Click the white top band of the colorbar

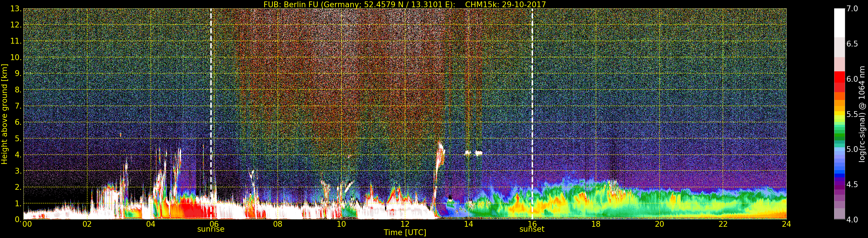[839, 23]
